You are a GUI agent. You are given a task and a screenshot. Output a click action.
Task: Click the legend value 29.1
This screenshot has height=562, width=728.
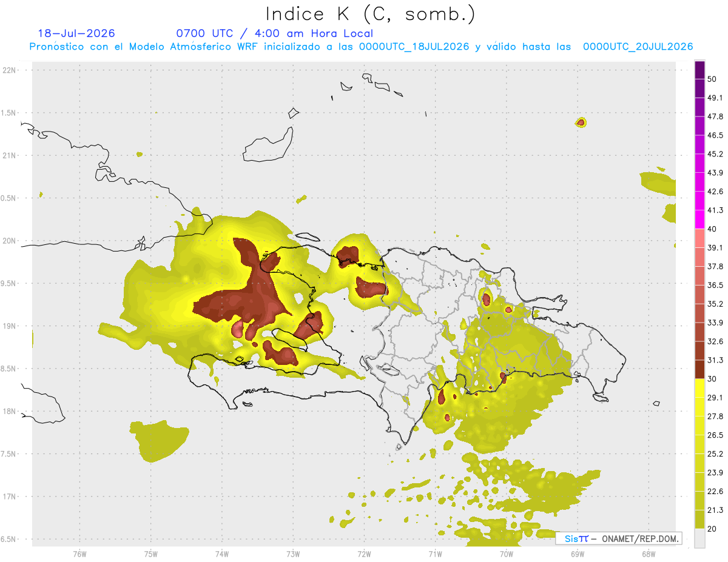[x=715, y=398]
